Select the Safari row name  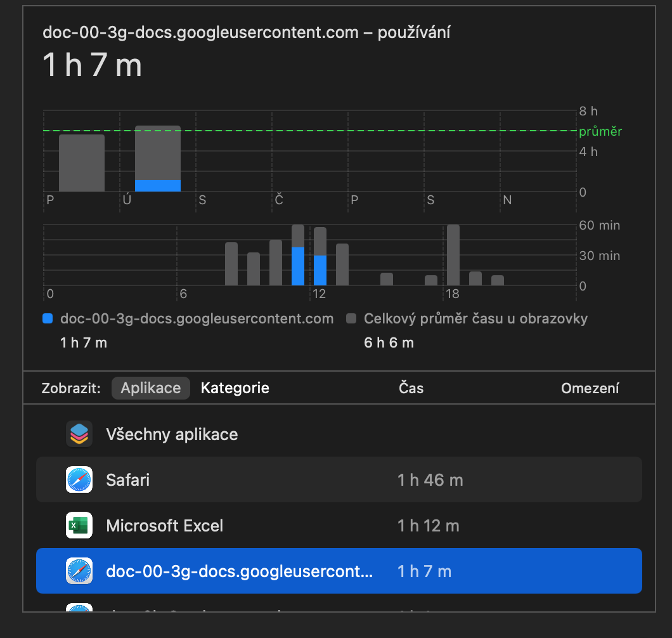pos(127,480)
